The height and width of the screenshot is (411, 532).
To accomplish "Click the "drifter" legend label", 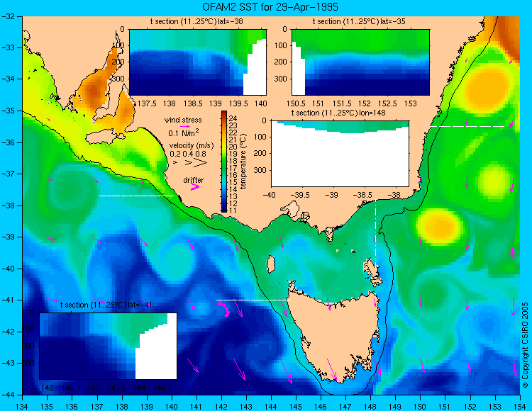I will (194, 180).
